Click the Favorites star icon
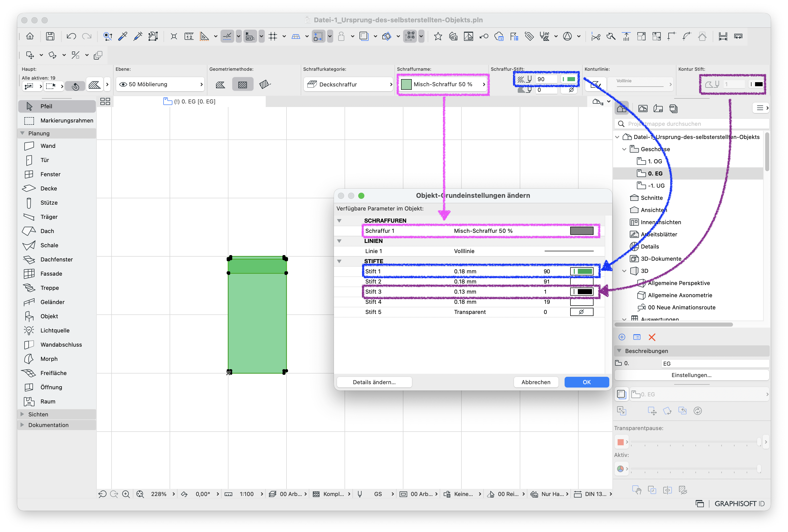 point(438,36)
